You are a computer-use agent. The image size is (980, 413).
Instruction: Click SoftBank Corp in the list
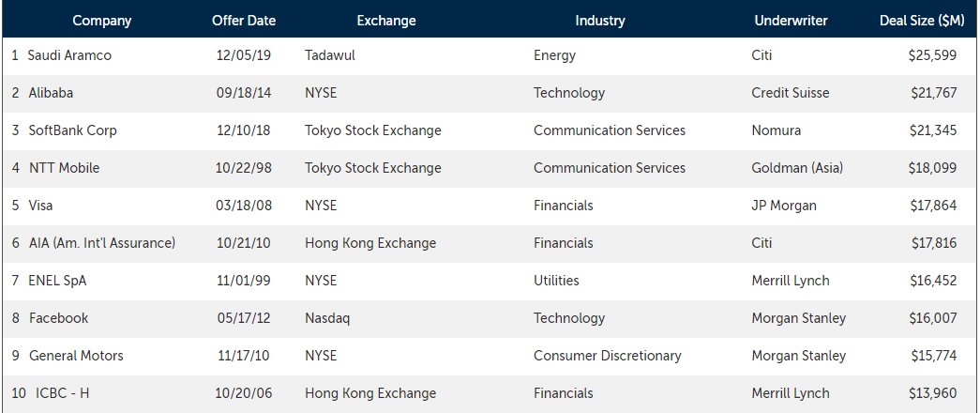click(x=72, y=130)
